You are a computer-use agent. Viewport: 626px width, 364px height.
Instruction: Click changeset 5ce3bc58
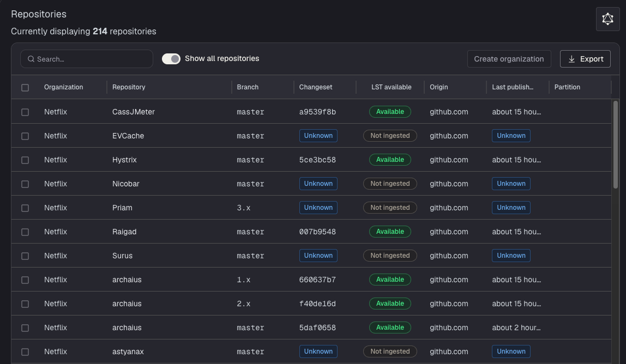tap(317, 160)
